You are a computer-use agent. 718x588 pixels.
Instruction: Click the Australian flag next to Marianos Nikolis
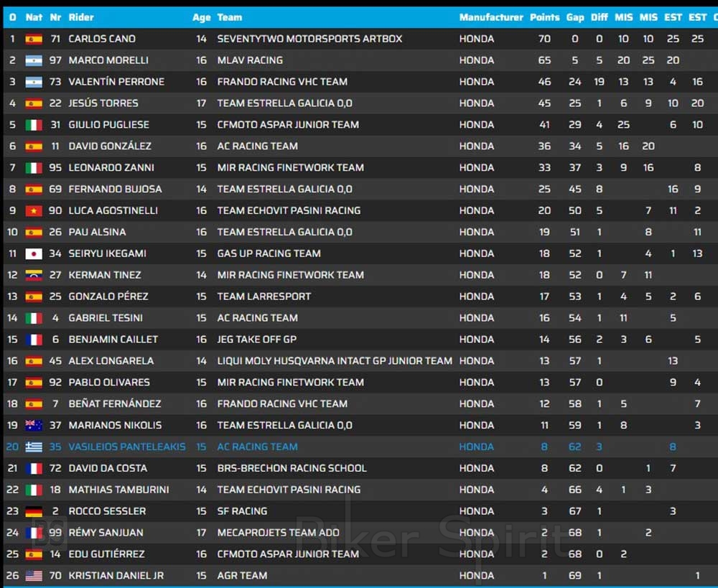click(34, 425)
